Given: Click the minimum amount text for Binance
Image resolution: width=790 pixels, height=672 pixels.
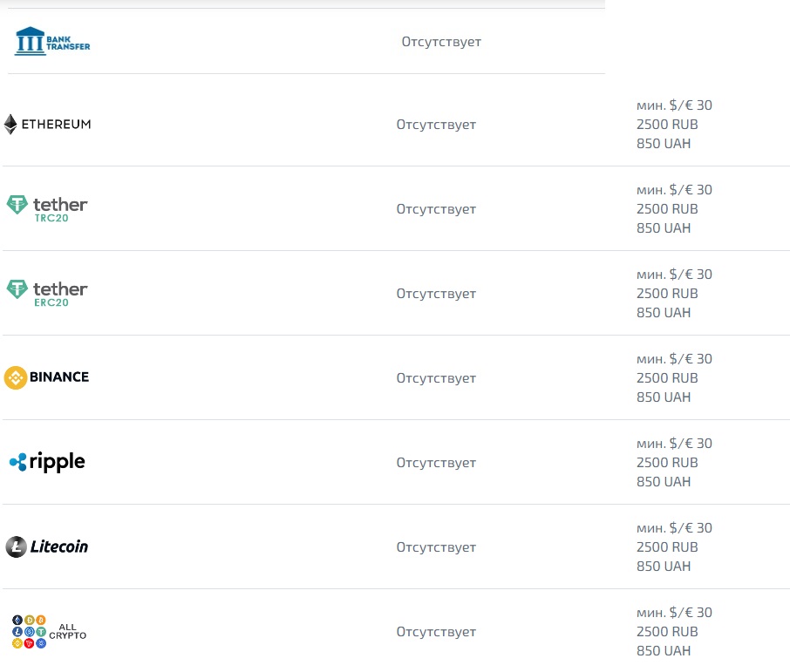Looking at the screenshot, I should pyautogui.click(x=674, y=377).
